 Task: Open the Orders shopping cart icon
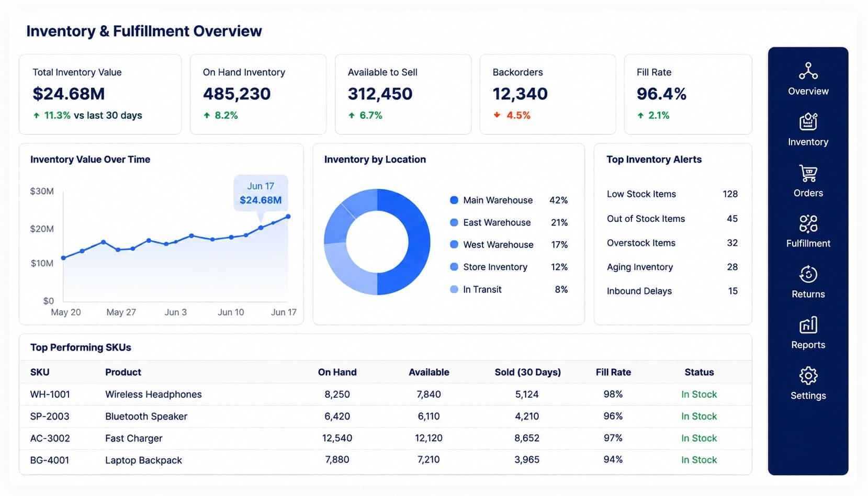pos(808,173)
